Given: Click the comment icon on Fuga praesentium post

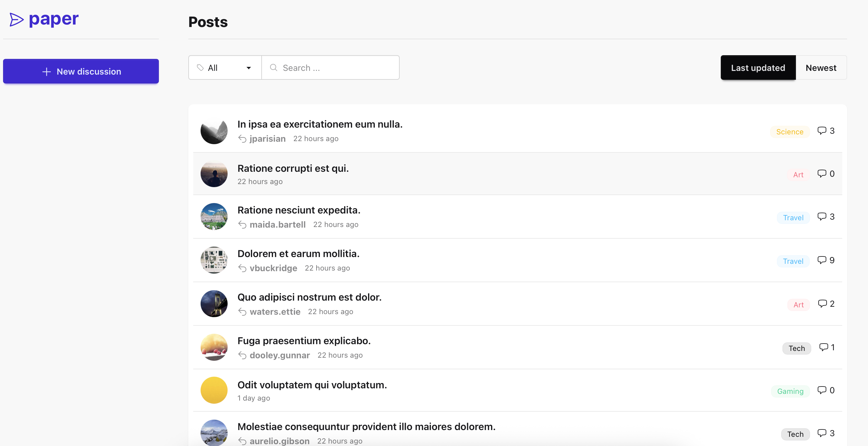Looking at the screenshot, I should coord(823,347).
